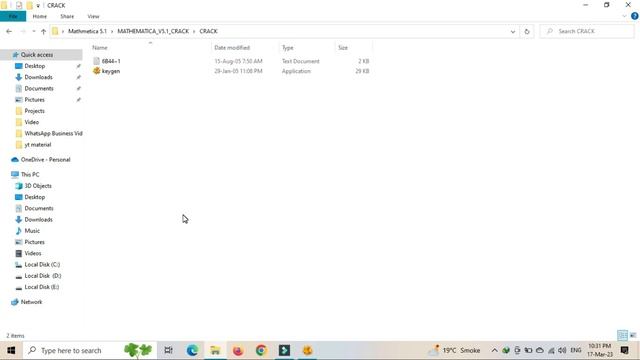Open Local Disk (D:)
640x360 pixels.
pyautogui.click(x=42, y=276)
